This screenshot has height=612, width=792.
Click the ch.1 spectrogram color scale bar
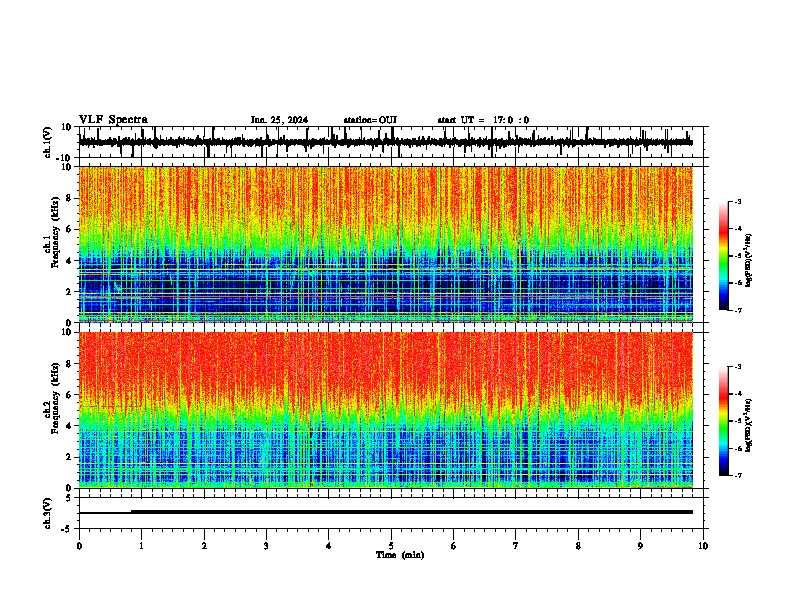[x=724, y=256]
